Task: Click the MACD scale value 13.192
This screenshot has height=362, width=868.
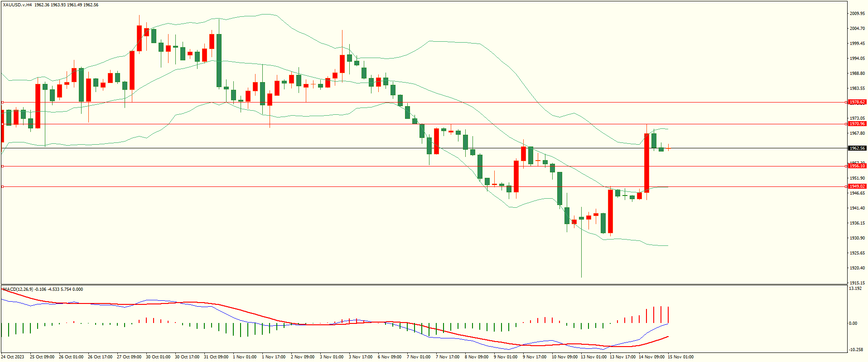Action: 855,289
